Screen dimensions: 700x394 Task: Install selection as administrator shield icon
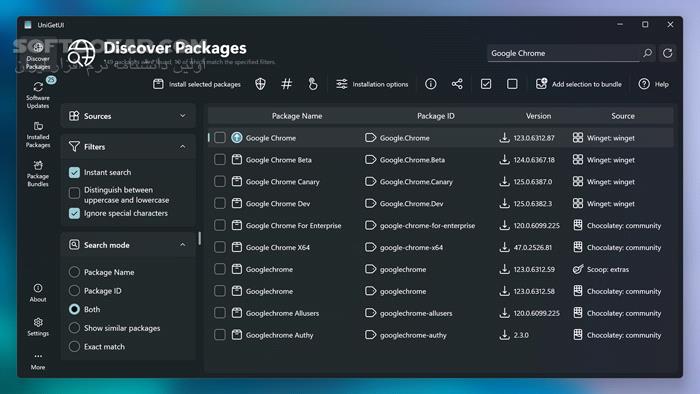[x=260, y=84]
